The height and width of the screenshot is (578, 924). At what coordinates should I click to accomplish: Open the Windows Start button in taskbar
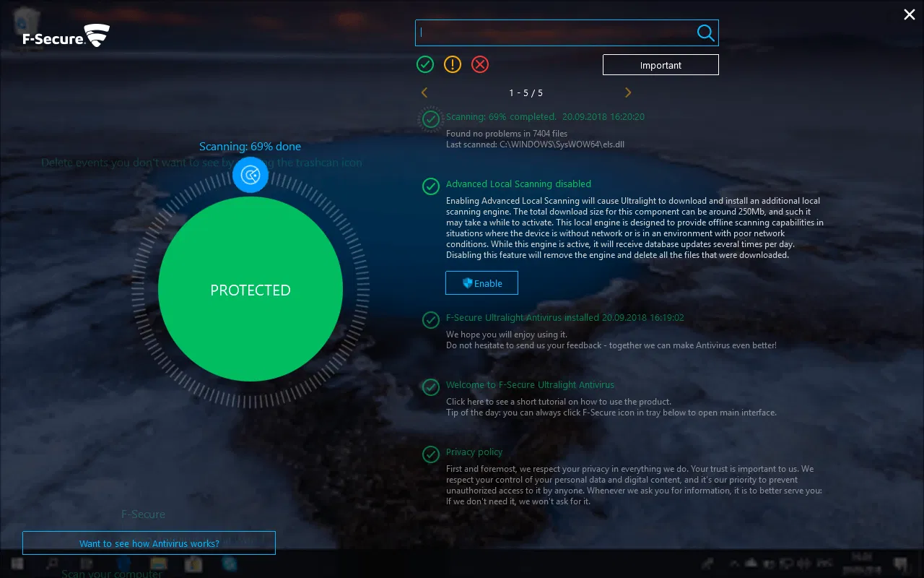click(x=16, y=564)
